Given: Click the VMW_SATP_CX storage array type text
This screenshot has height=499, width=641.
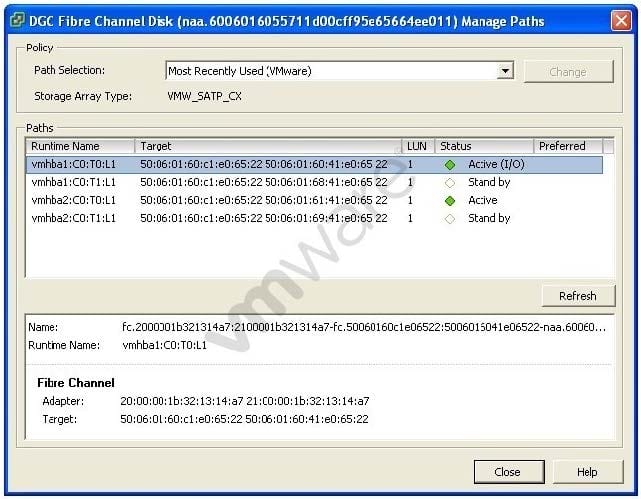Looking at the screenshot, I should (204, 96).
